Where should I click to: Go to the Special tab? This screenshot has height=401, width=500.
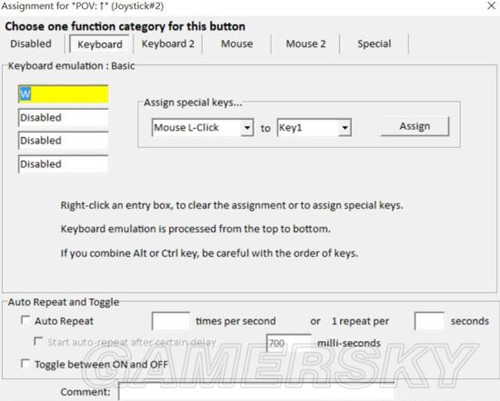pos(374,44)
